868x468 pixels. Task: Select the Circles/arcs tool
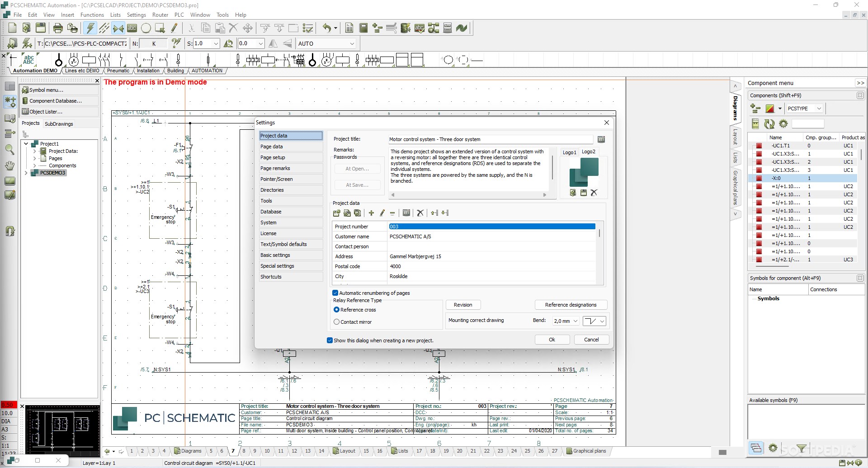(146, 28)
